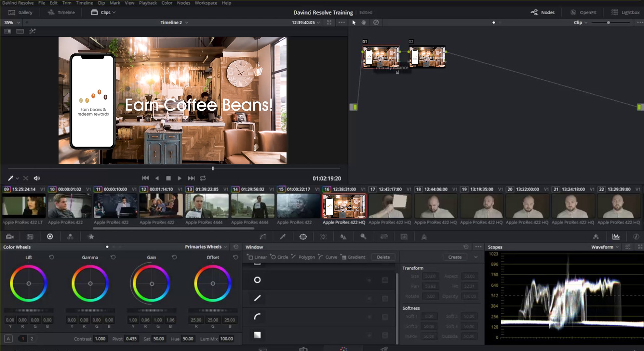Adjust the Gain master wheel slider
Image resolution: width=644 pixels, height=351 pixels.
point(152,310)
